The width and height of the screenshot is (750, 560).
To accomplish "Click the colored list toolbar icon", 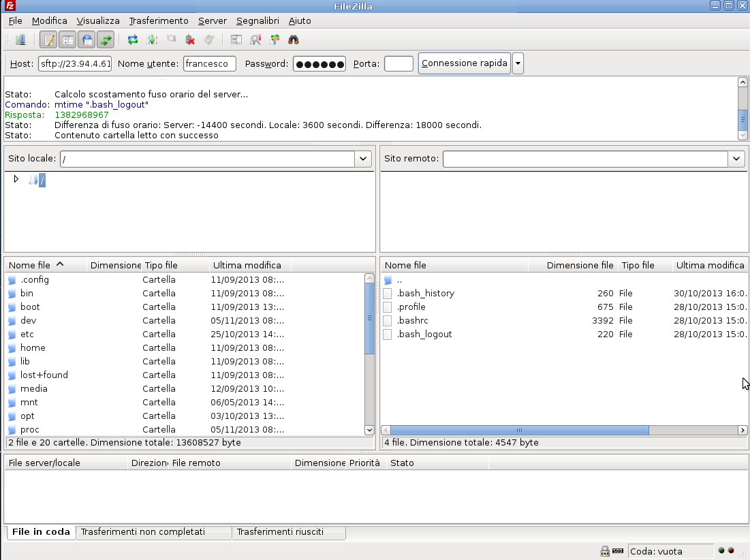I will [236, 40].
